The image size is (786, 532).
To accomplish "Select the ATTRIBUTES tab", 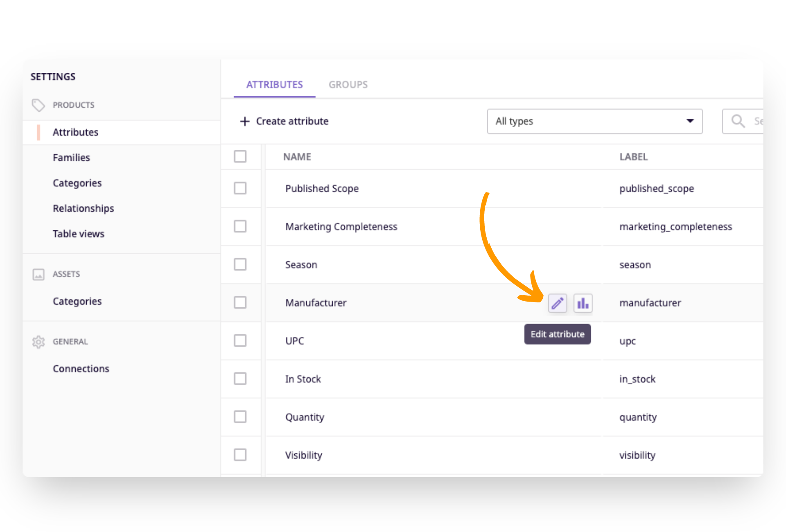I will [275, 85].
